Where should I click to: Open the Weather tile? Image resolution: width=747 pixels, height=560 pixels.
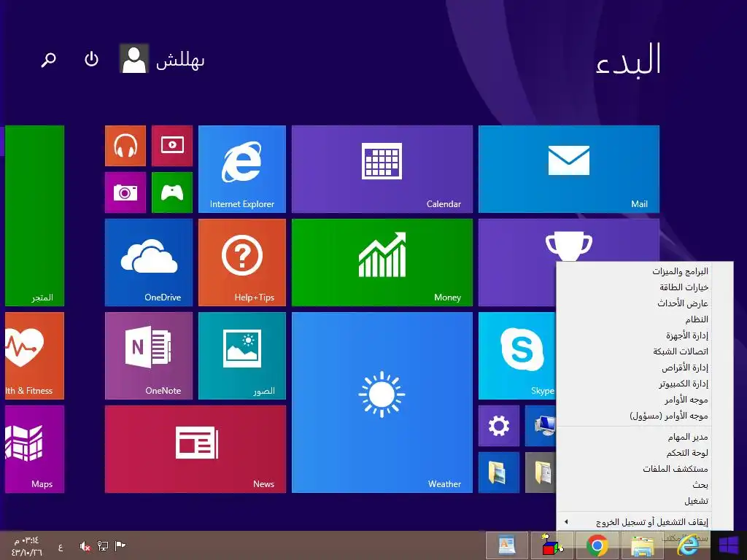coord(382,402)
